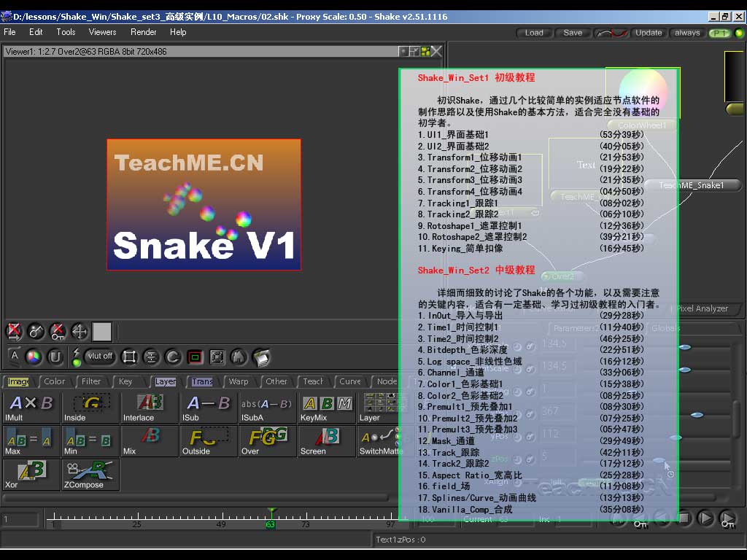Add an Outside node

(208, 441)
